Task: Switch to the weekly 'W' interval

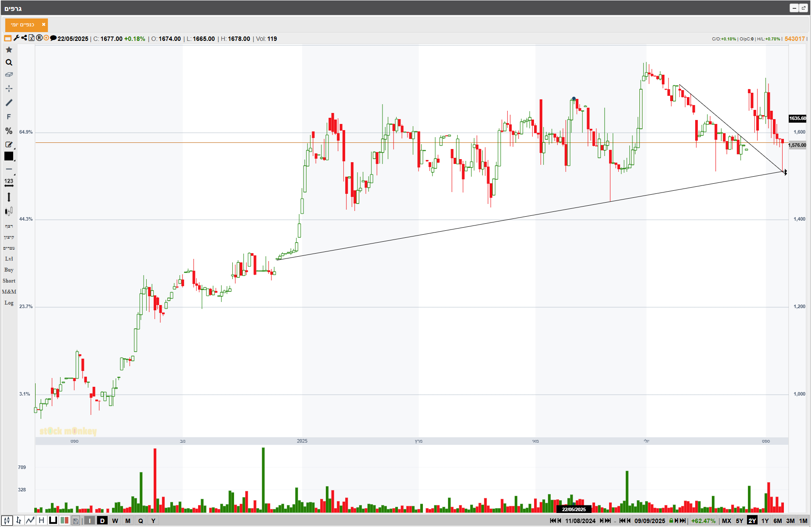Action: (115, 521)
